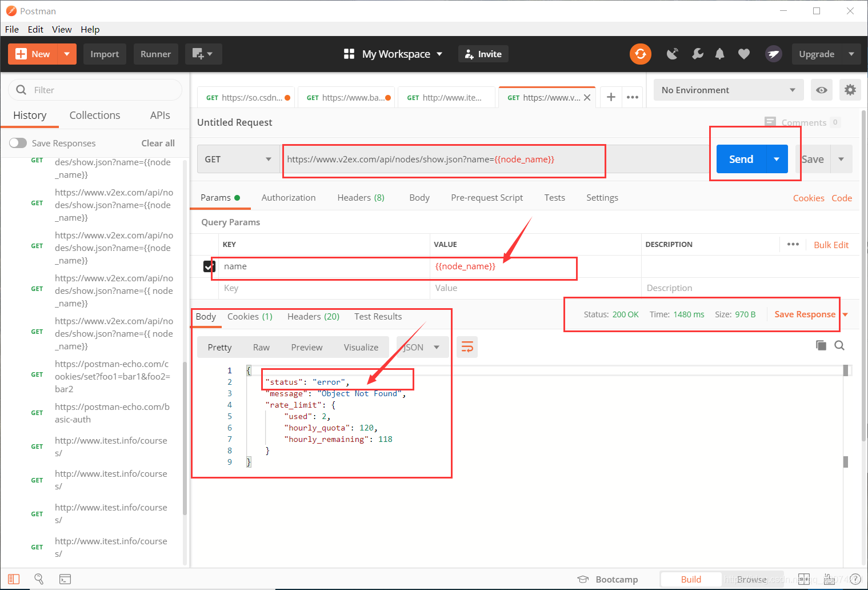
Task: Click the new window icon button
Action: click(x=203, y=54)
